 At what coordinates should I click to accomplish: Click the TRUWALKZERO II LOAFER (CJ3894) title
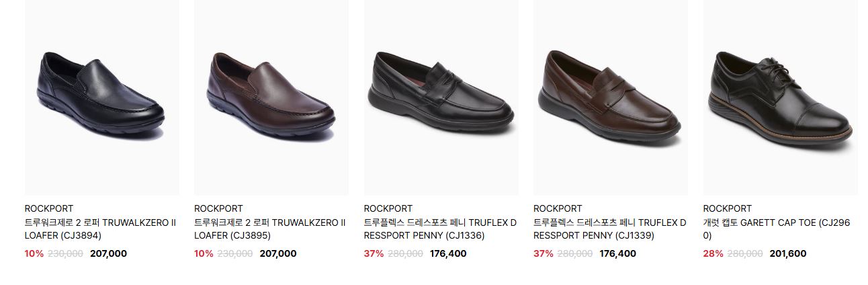pos(101,229)
